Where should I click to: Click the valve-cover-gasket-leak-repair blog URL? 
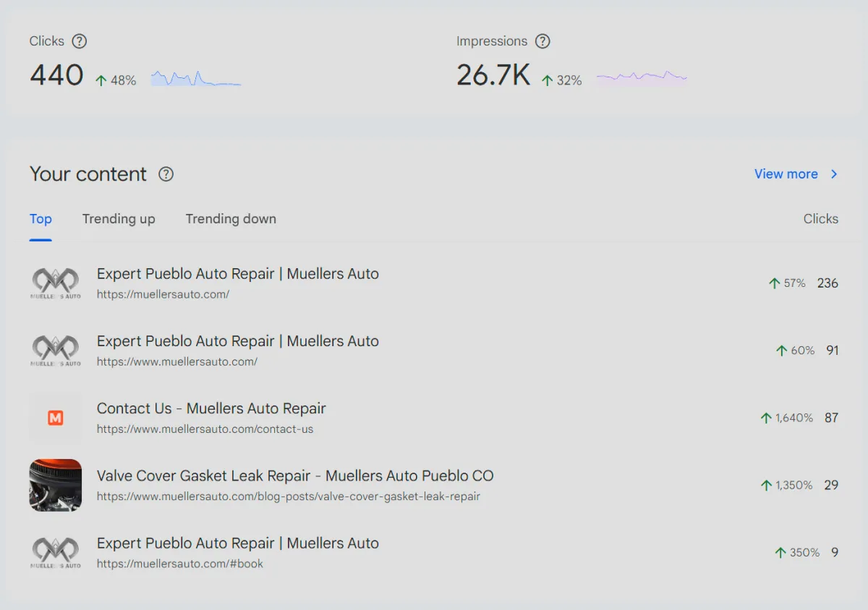(289, 497)
